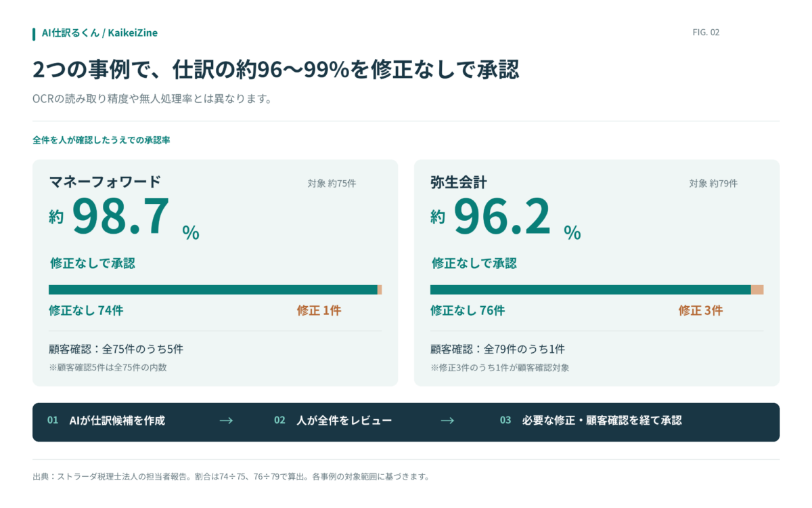Click the '弥生会計' card title
This screenshot has width=812, height=508.
pos(459,182)
